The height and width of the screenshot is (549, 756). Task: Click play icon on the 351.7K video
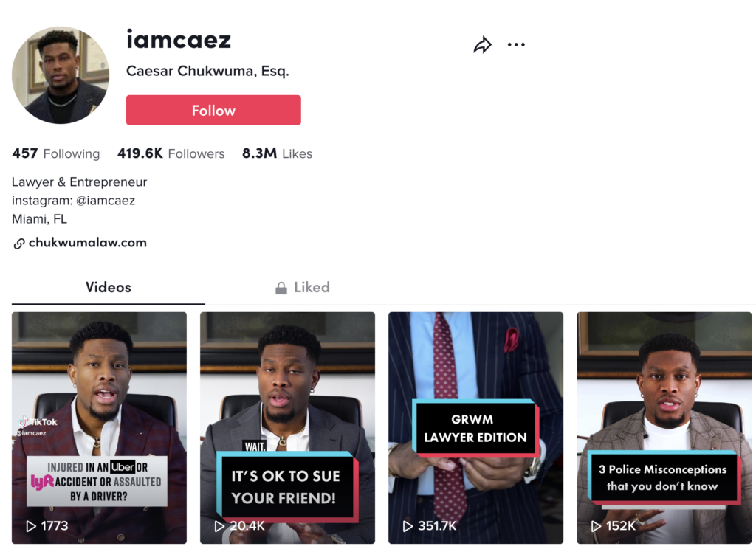[408, 526]
